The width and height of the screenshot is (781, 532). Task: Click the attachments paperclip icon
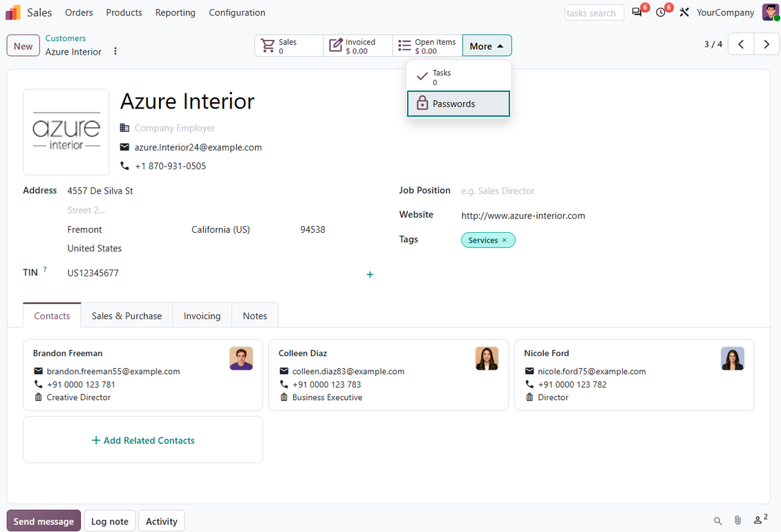[737, 520]
